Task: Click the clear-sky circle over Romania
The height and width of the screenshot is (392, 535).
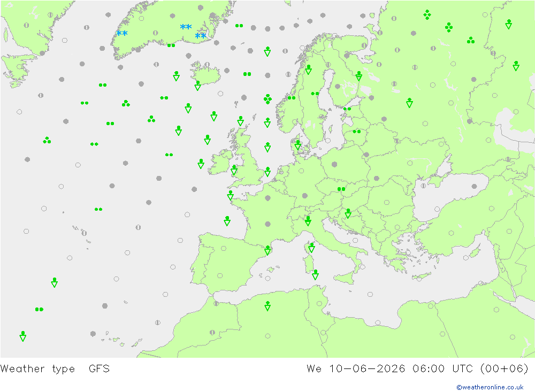Action: click(387, 202)
